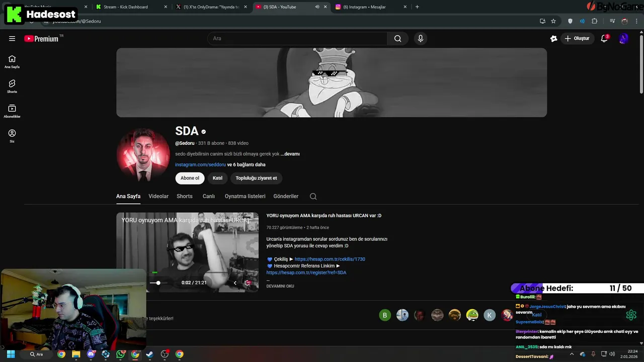The height and width of the screenshot is (362, 644).
Task: Bookmark this page with star icon
Action: click(553, 21)
